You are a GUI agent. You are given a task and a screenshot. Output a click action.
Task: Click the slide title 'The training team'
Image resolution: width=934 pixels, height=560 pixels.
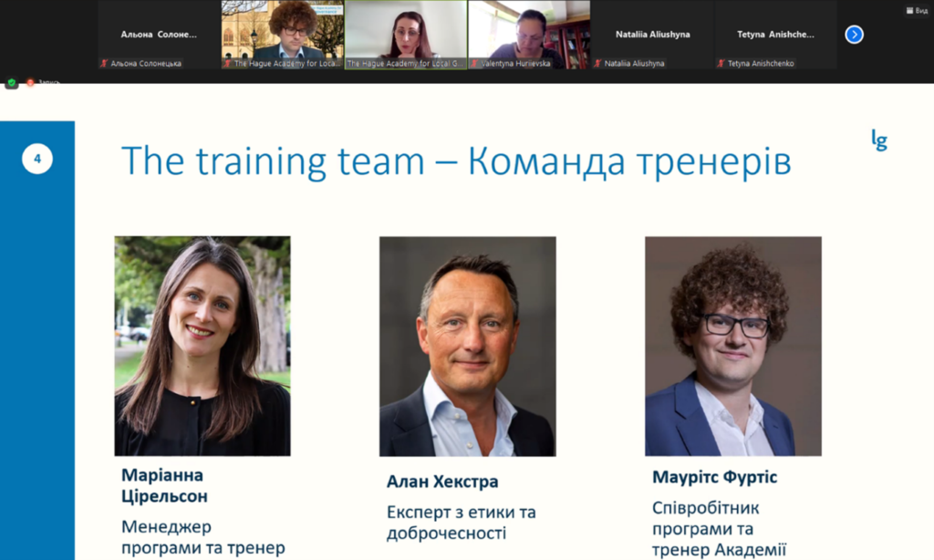click(274, 161)
